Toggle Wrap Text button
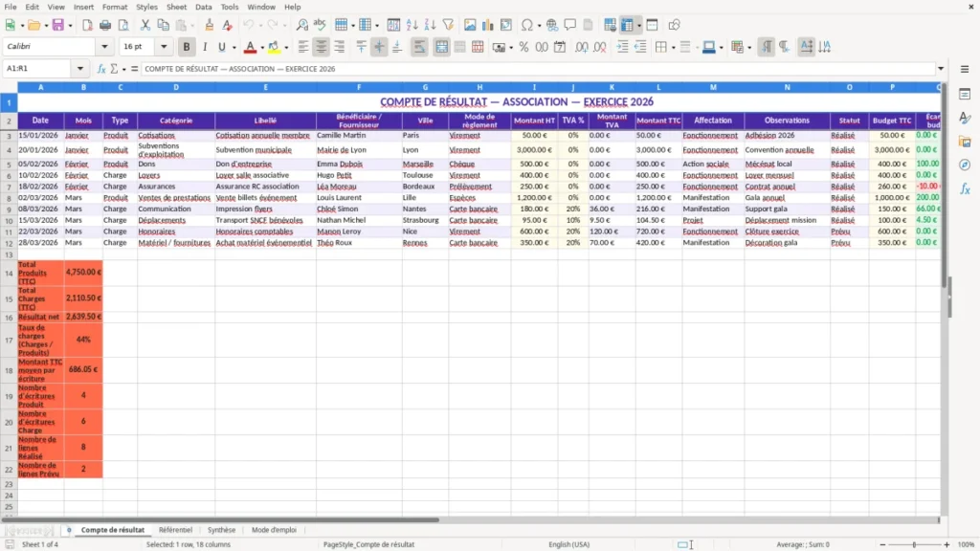Screen dimensions: 980x551 (x=419, y=47)
